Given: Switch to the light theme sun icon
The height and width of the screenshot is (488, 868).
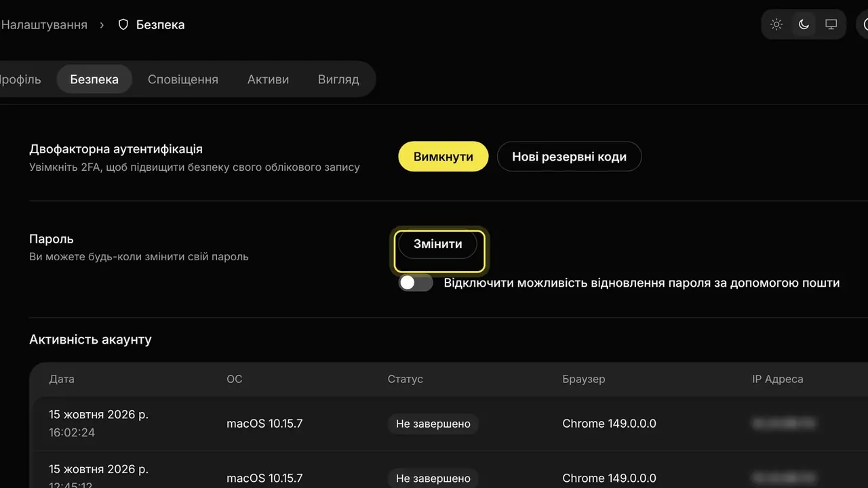Looking at the screenshot, I should [x=776, y=24].
